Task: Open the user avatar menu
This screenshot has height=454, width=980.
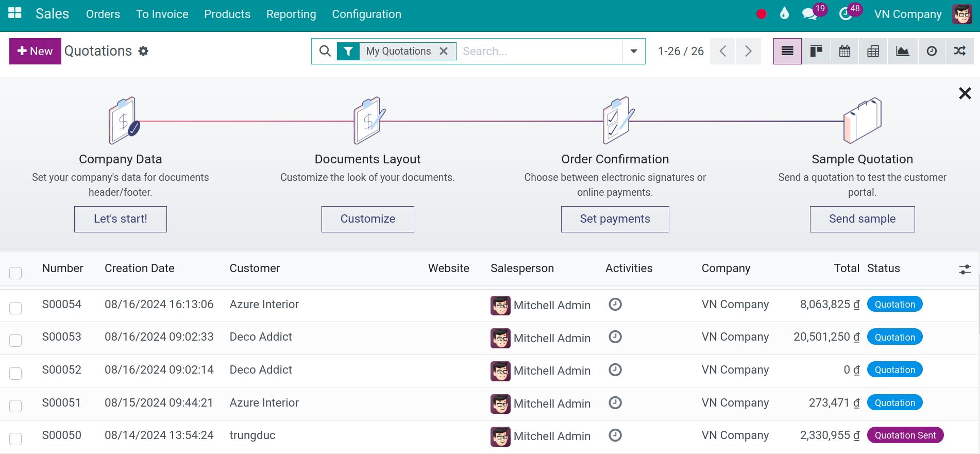Action: (x=962, y=14)
